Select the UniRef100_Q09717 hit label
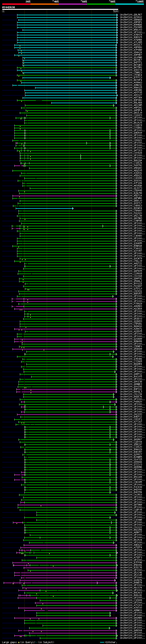This screenshot has height=644, width=146. (131, 203)
